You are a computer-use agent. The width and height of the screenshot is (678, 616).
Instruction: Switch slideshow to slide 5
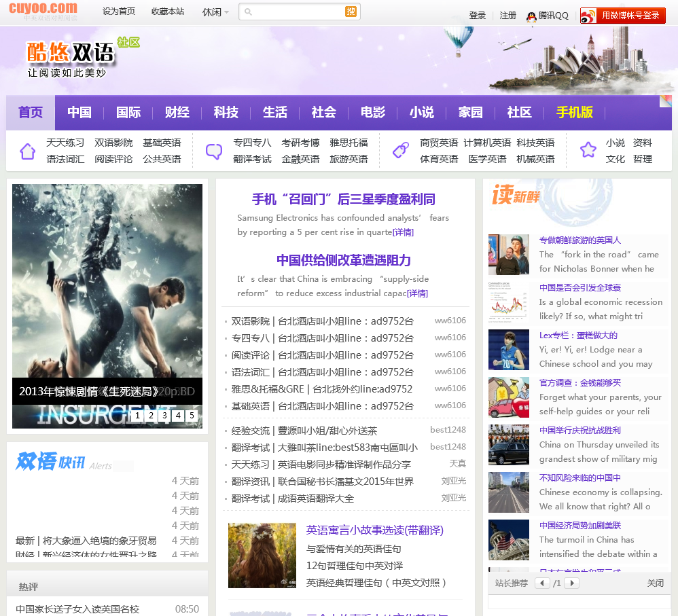192,416
